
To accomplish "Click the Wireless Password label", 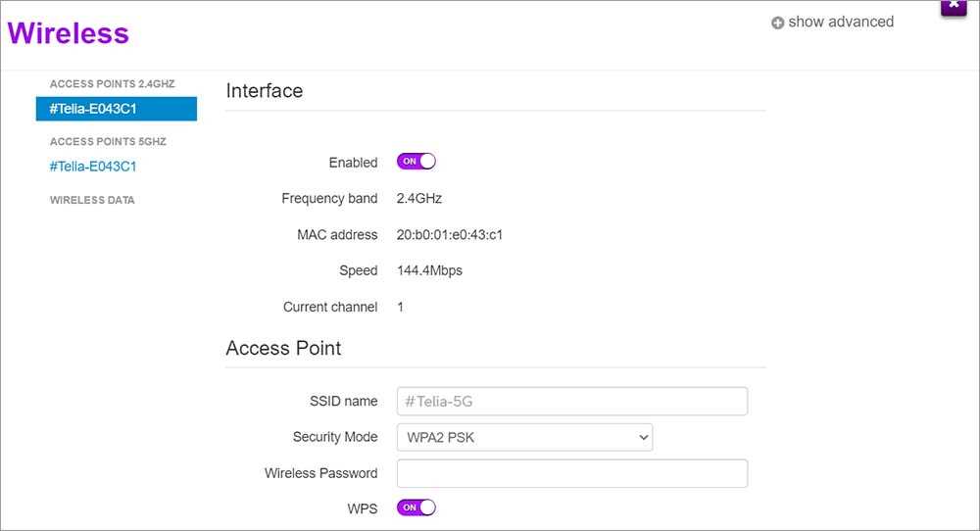I will 320,473.
